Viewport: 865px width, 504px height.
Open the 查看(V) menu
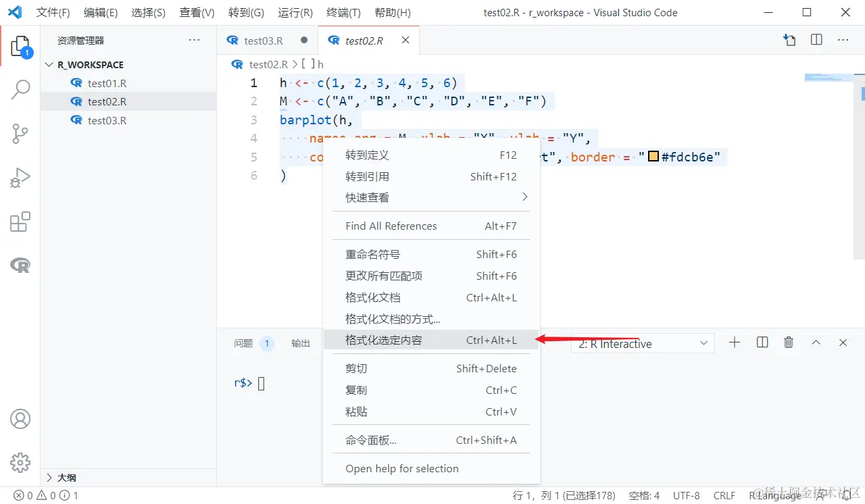tap(197, 12)
